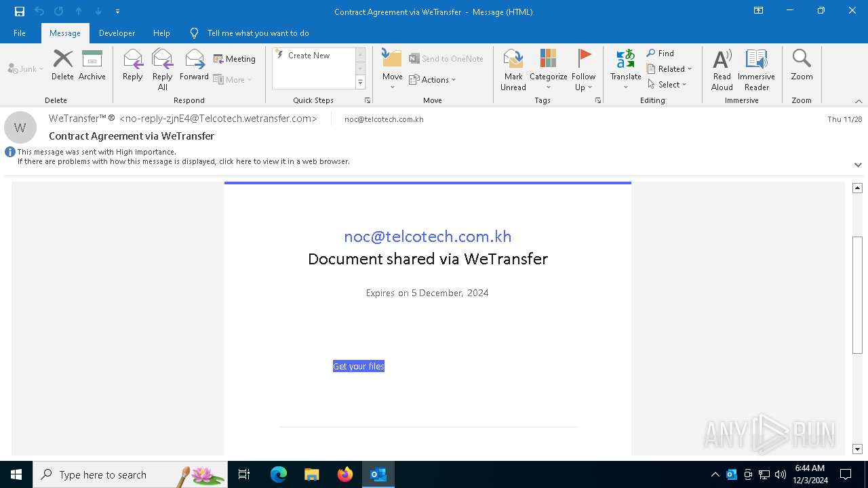Click the Tell me what you want to do box

coord(258,33)
